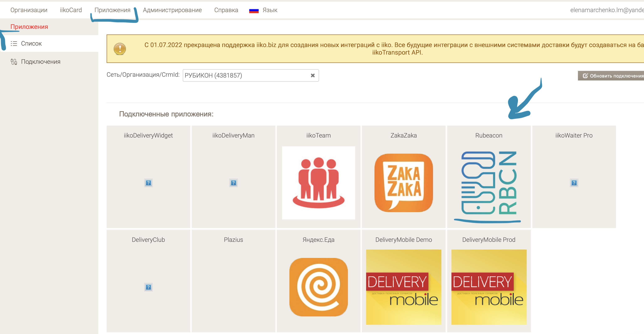644x334 pixels.
Task: Open DeliveryMobile Demo app image
Action: click(404, 287)
